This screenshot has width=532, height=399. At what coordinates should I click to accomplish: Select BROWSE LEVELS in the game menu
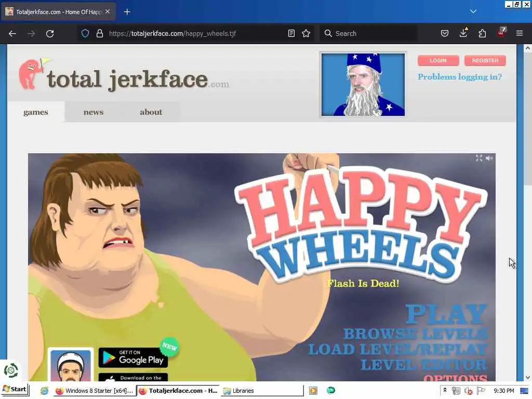pyautogui.click(x=415, y=334)
